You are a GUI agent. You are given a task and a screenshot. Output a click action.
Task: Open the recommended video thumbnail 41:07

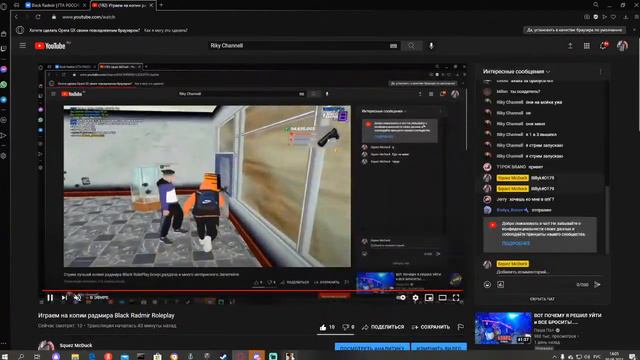[x=503, y=328]
